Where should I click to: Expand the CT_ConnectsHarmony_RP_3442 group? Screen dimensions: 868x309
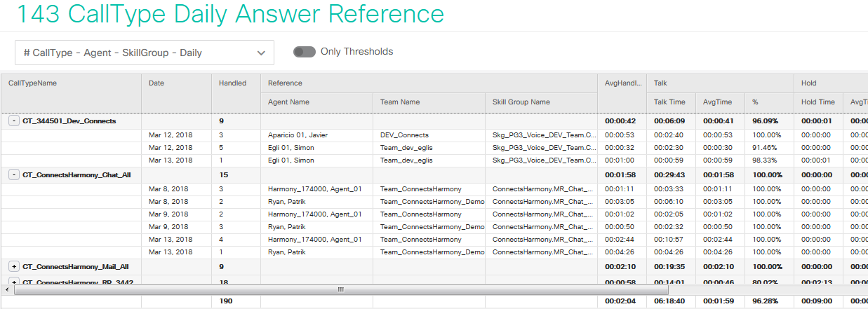[x=13, y=282]
